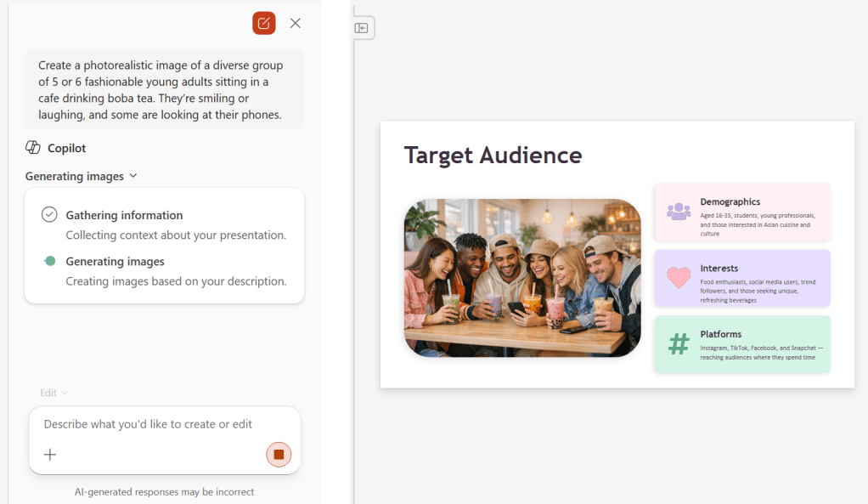Click the Gathering information checkmark icon
The image size is (868, 504).
tap(49, 214)
